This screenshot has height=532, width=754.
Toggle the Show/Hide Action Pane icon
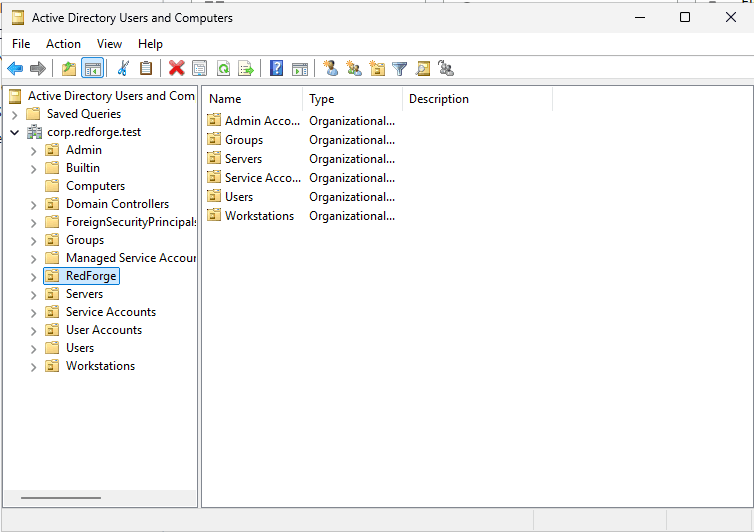300,69
